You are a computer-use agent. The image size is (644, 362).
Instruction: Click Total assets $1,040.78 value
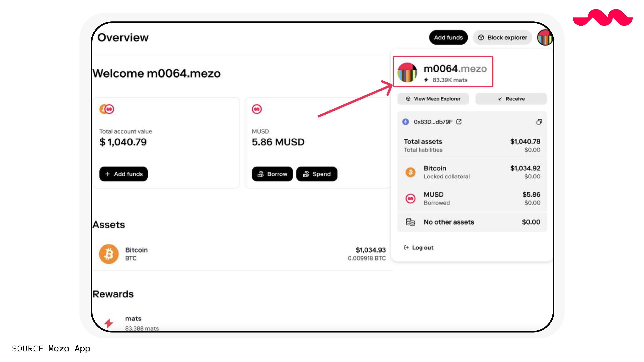coord(525,142)
